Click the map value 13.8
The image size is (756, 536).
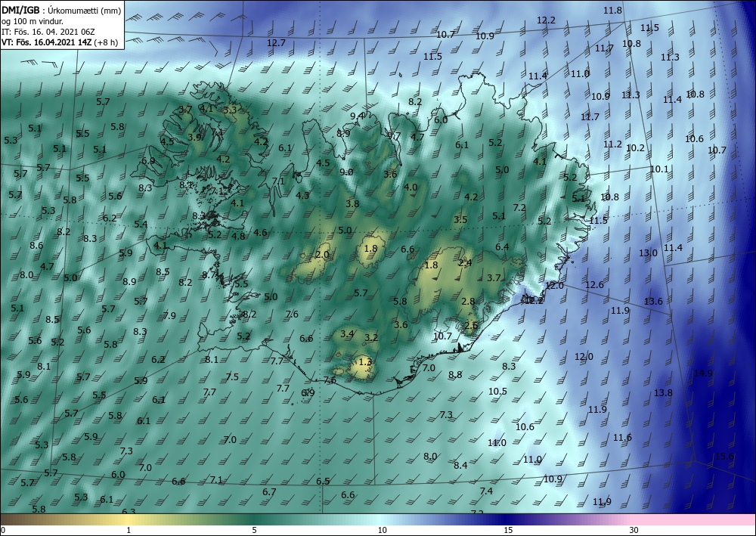(x=664, y=393)
